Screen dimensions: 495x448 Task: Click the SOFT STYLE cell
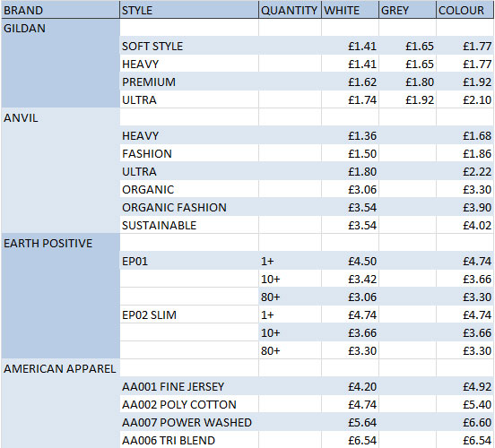(189, 46)
